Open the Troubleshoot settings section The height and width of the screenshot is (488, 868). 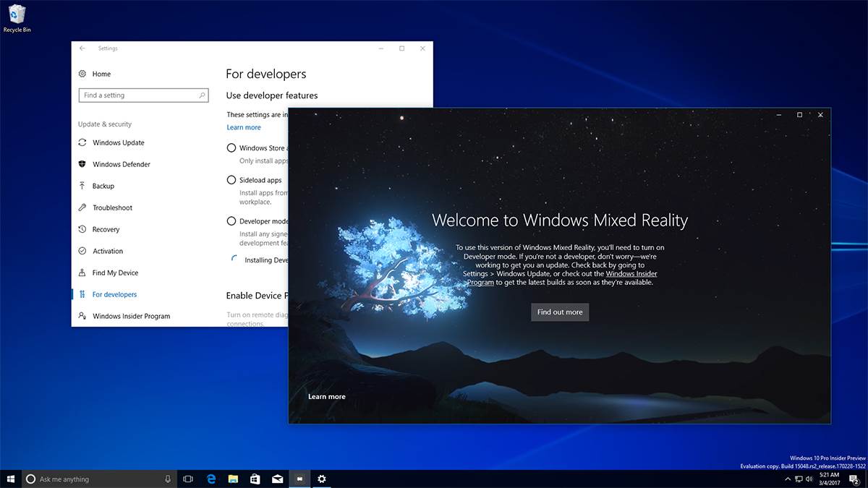[x=112, y=207]
